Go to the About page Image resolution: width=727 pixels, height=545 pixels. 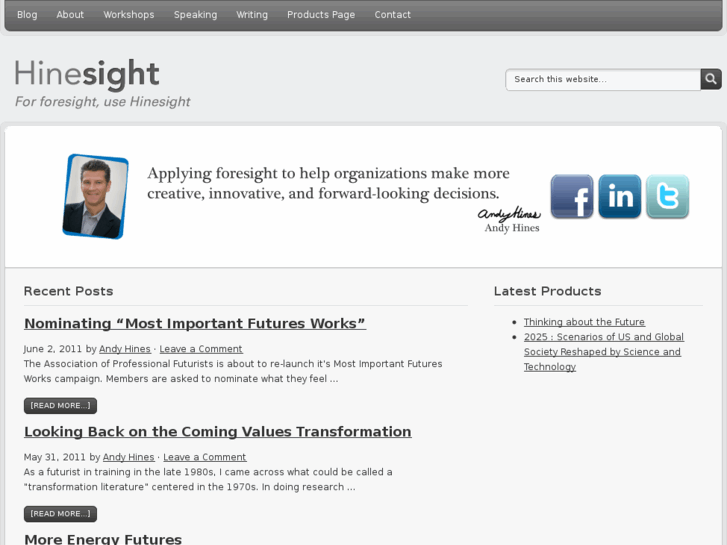click(x=70, y=15)
